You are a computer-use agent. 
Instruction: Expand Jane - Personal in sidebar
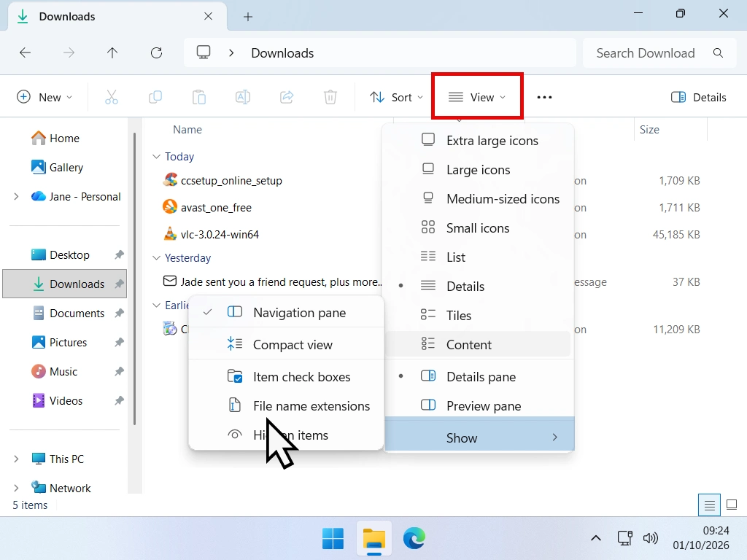(16, 196)
